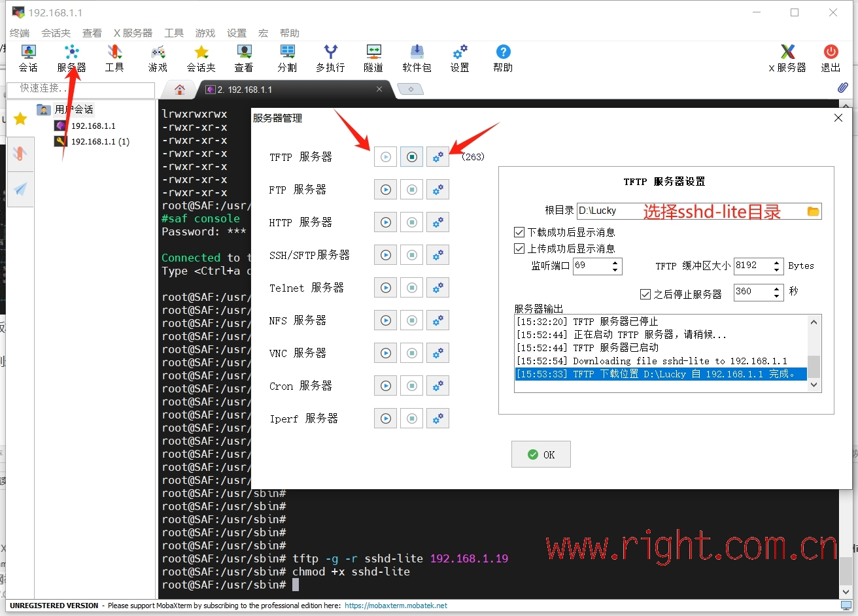Start the SSH/SFTP server with its play icon
Screen dimensions: 858x616
[x=386, y=255]
